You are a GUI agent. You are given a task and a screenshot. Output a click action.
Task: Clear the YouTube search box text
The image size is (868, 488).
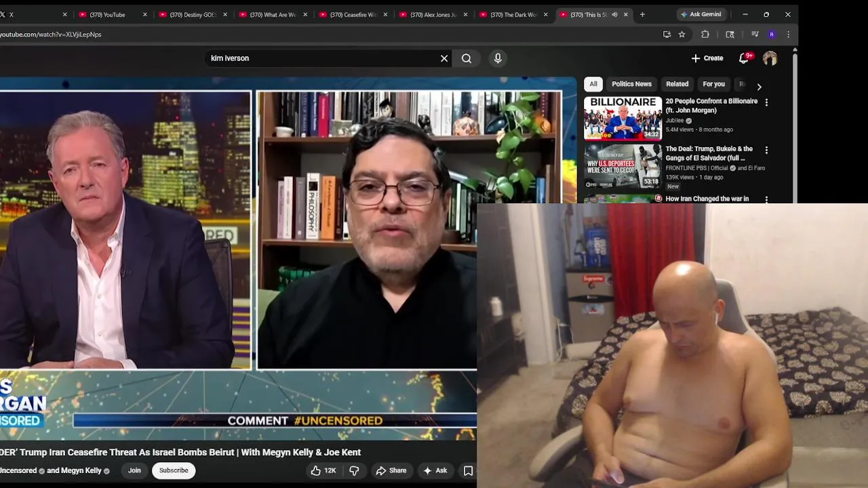point(444,58)
